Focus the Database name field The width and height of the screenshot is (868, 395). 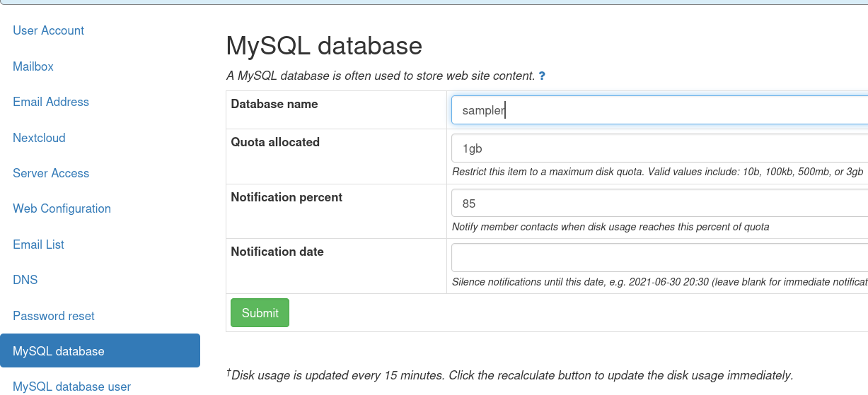[659, 110]
